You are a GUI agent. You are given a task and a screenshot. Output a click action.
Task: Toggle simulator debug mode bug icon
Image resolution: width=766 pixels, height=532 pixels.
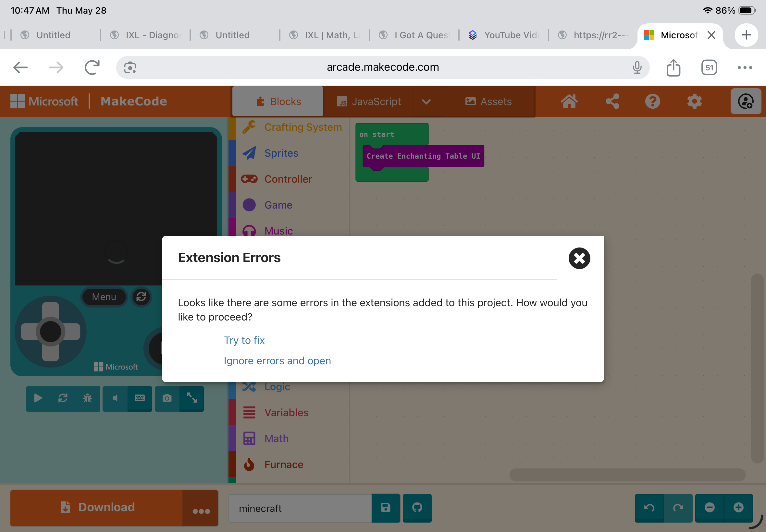pos(87,398)
